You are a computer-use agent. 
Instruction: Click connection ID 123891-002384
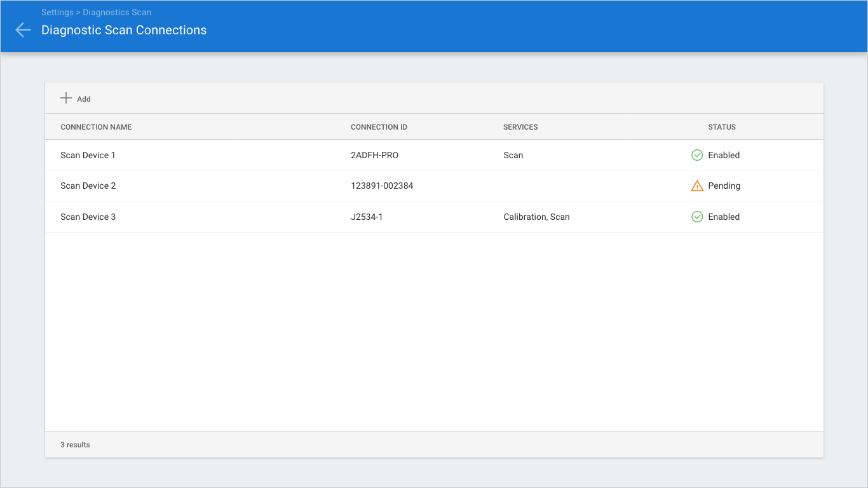[382, 186]
